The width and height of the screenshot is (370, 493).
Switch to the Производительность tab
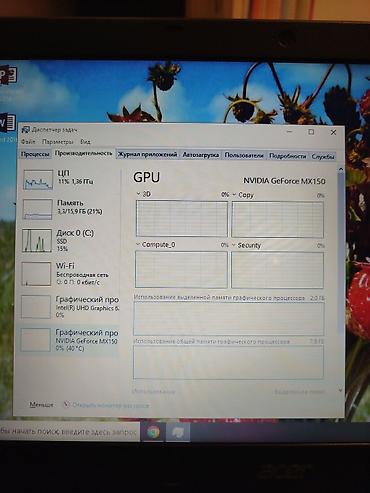tap(83, 153)
